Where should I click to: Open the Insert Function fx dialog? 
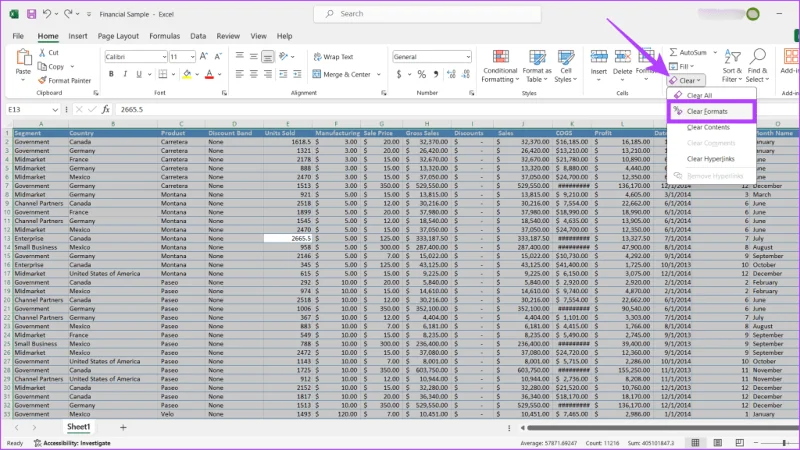pos(106,109)
